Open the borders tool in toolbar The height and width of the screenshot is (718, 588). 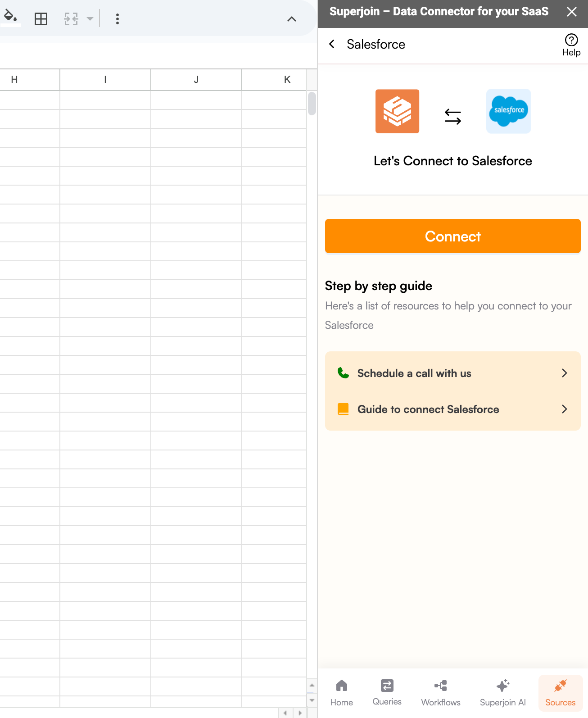point(41,19)
